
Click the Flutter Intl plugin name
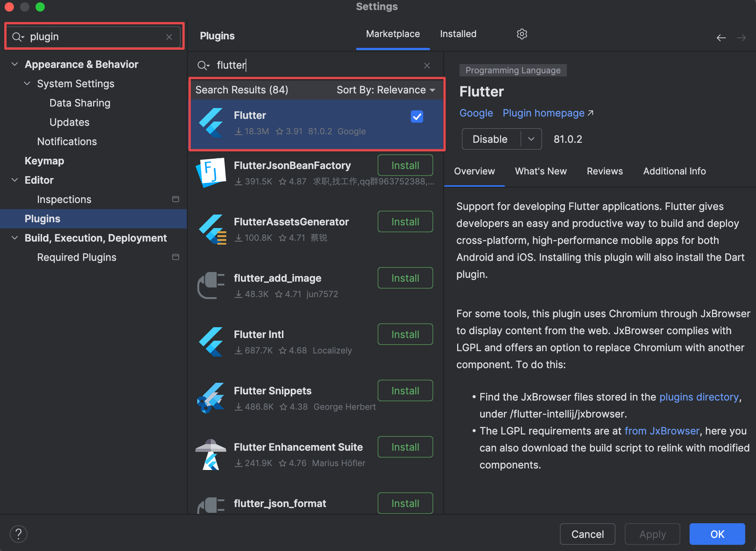[259, 335]
